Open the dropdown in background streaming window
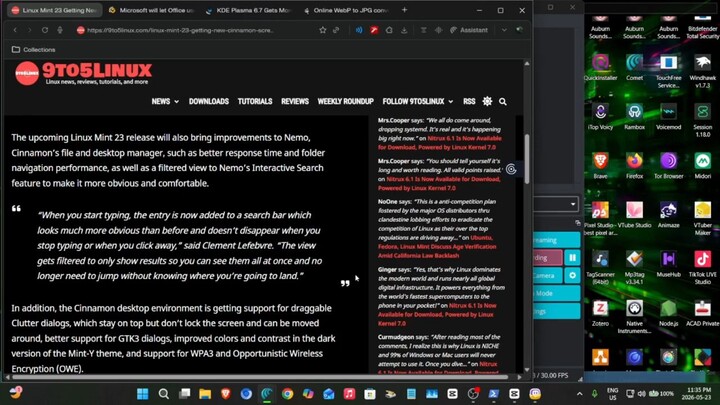Viewport: 720px width, 405px height. click(556, 204)
